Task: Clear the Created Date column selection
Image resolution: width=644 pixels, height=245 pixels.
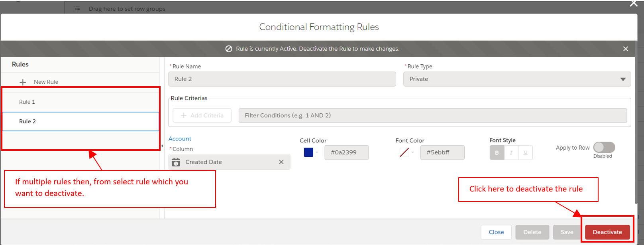Action: click(x=281, y=162)
